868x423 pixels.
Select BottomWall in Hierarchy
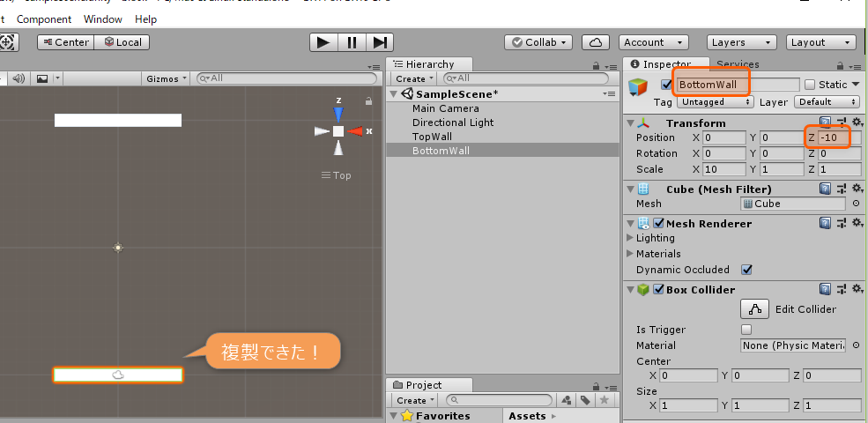441,150
